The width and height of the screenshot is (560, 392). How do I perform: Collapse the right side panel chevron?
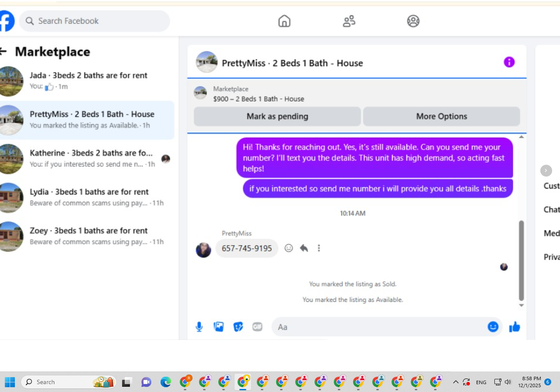(x=546, y=170)
